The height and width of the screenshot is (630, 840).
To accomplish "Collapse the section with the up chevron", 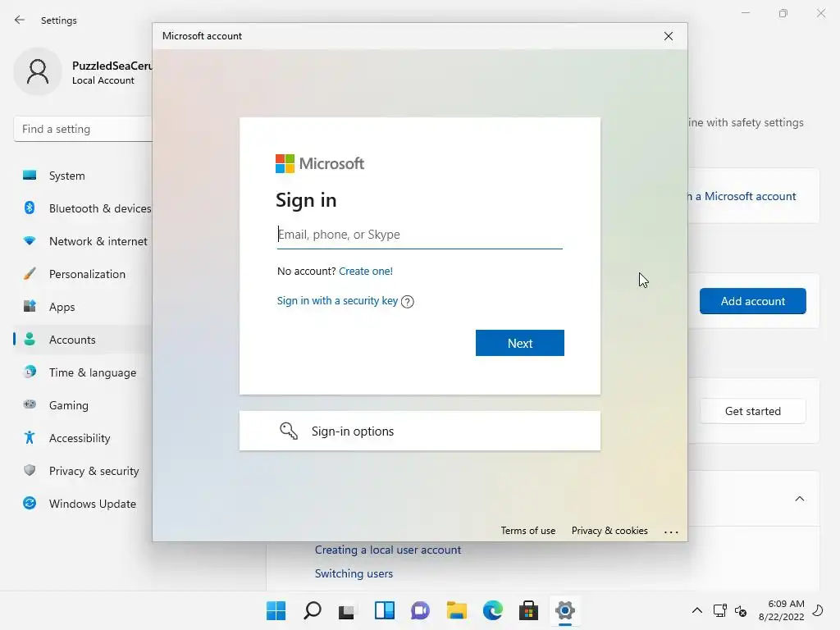I will (x=799, y=499).
